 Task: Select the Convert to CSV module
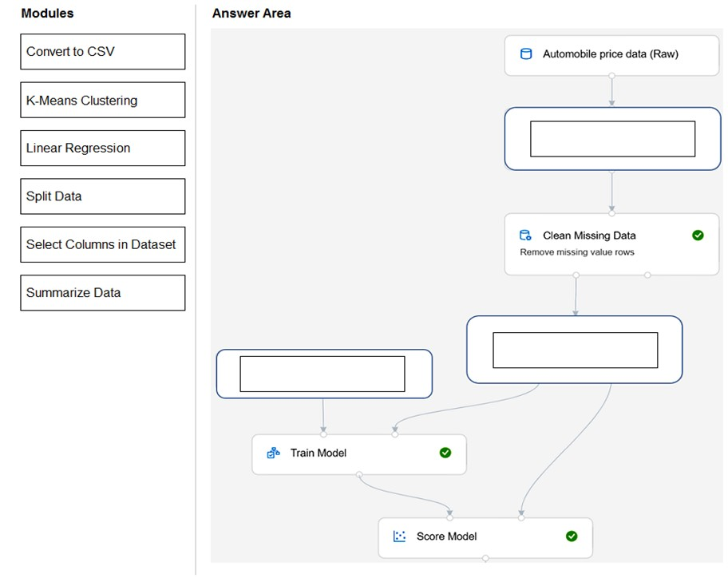click(103, 52)
